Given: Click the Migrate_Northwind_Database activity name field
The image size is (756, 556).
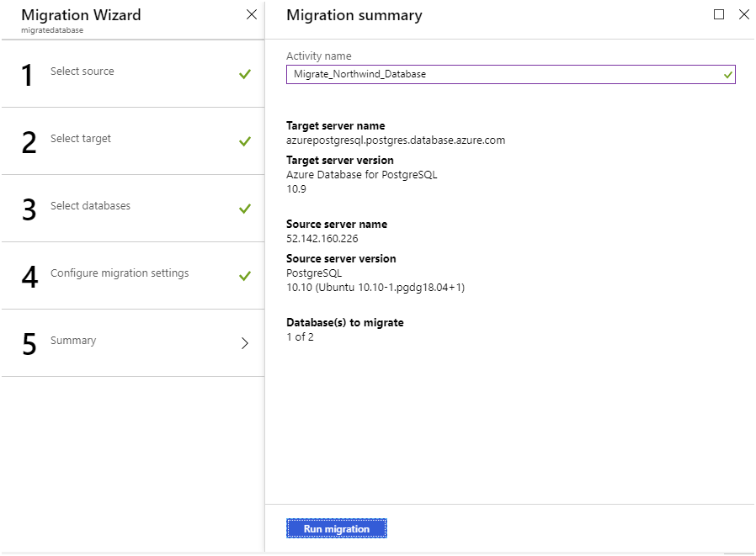Looking at the screenshot, I should coord(505,74).
